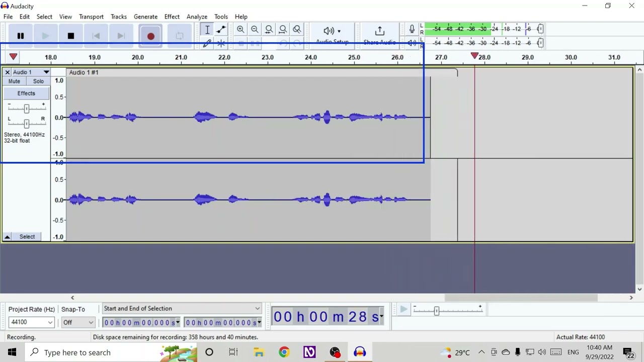Click the track Select button
This screenshot has height=362, width=644.
coord(27,237)
